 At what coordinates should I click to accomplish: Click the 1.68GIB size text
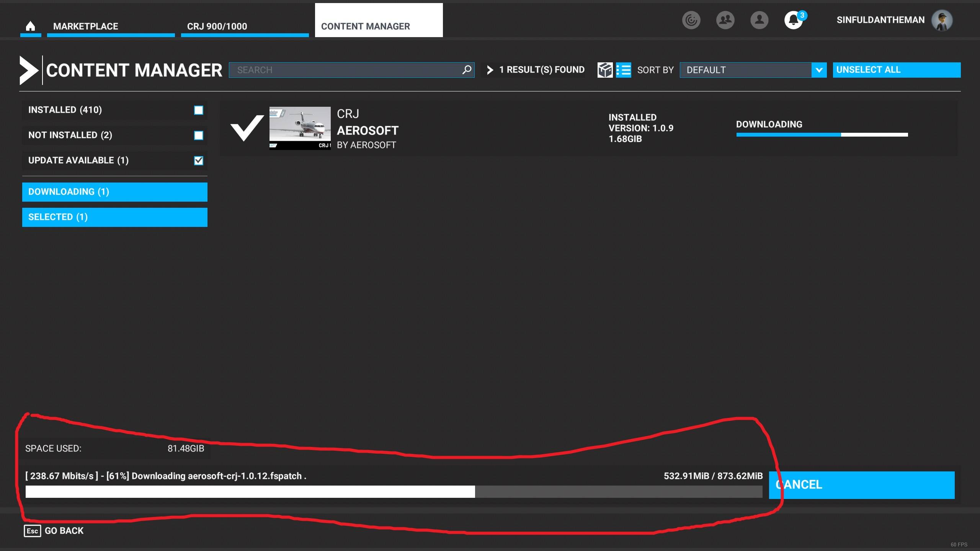[x=625, y=139]
